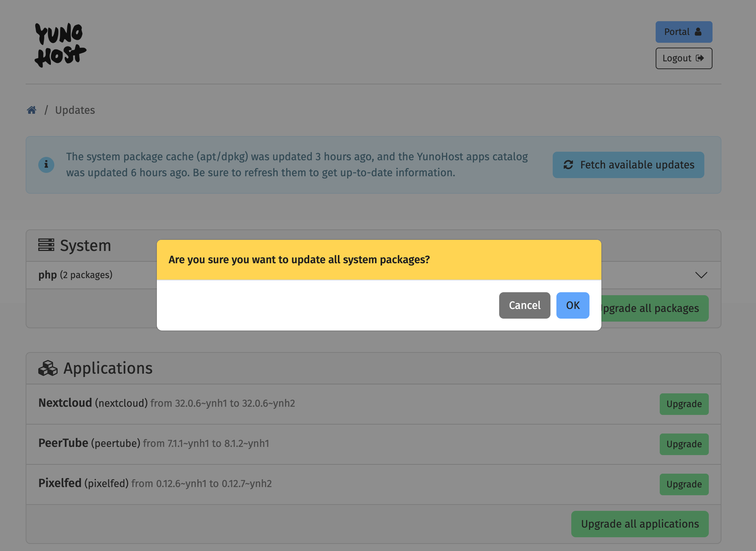Click the home breadcrumb icon
Viewport: 756px width, 551px height.
tap(32, 110)
